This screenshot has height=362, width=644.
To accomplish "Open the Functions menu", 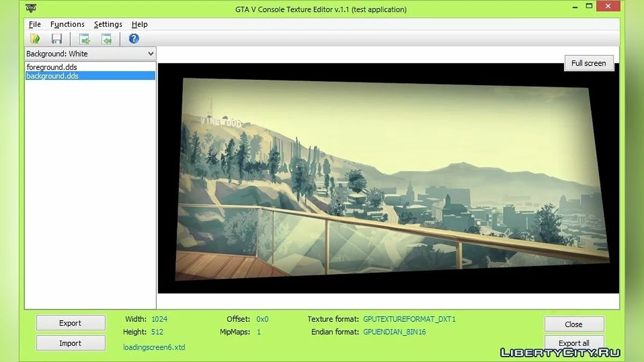I will (67, 24).
